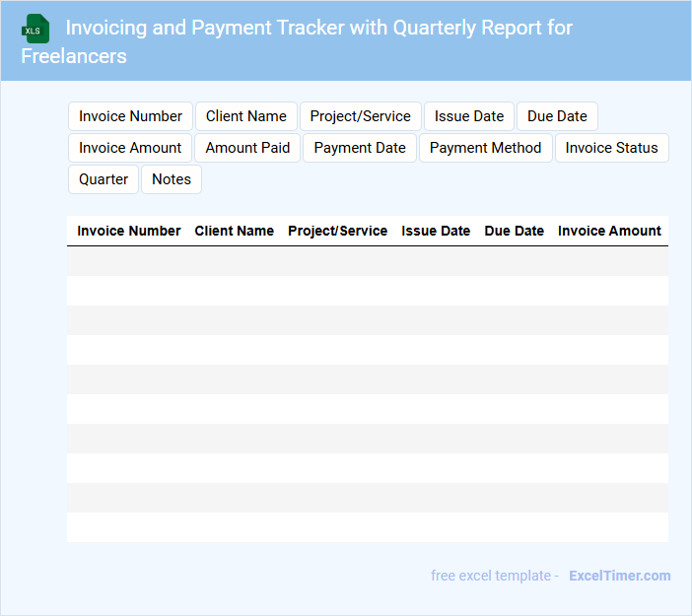692x616 pixels.
Task: Select the Payment Method tag
Action: 485,148
